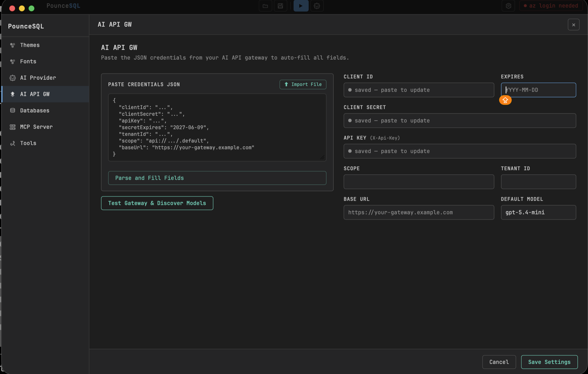Click the AI Provider robot icon
This screenshot has width=588, height=374.
coord(12,78)
